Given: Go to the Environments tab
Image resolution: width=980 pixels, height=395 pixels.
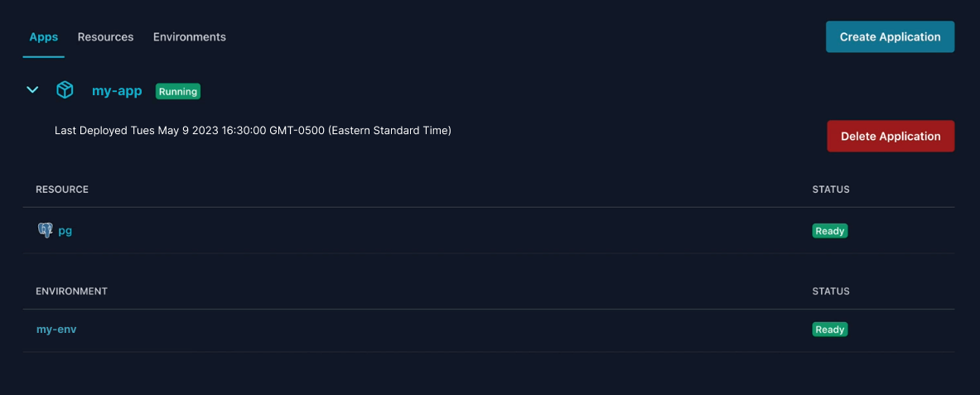Looking at the screenshot, I should click(x=189, y=37).
